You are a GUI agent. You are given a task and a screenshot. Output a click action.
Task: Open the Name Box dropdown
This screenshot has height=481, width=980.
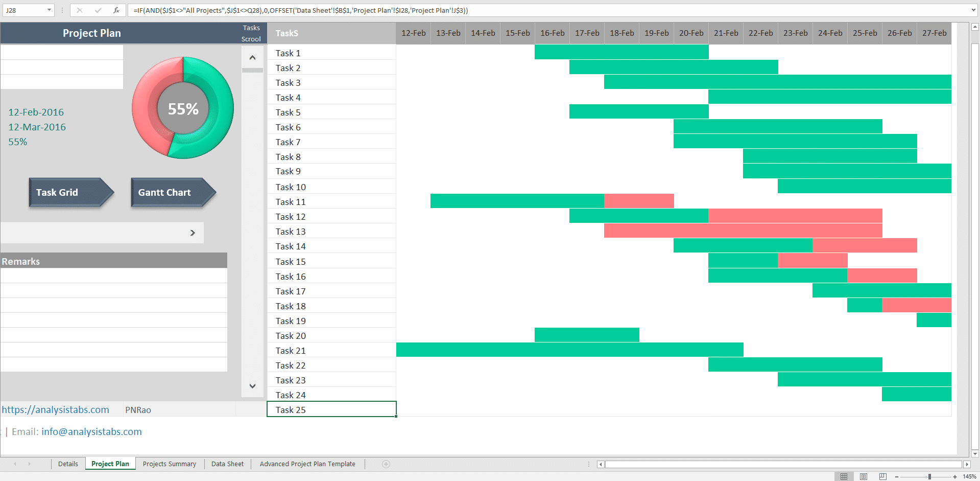point(50,10)
